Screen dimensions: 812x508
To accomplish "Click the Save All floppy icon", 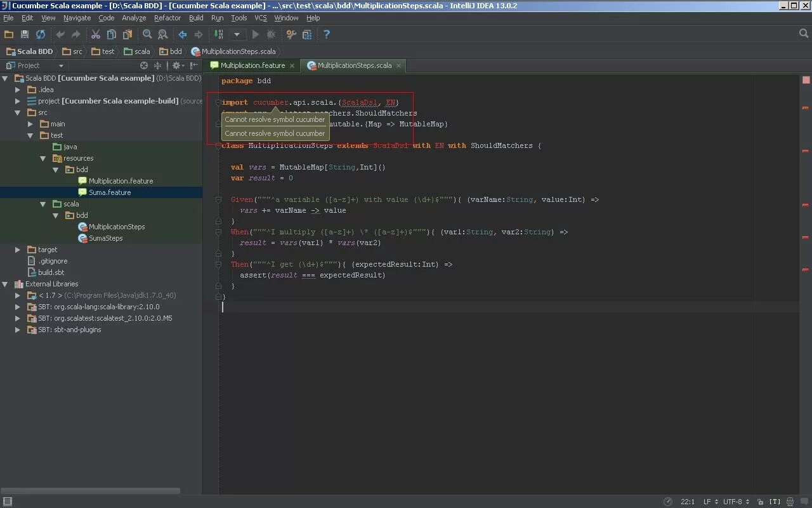I will coord(25,34).
